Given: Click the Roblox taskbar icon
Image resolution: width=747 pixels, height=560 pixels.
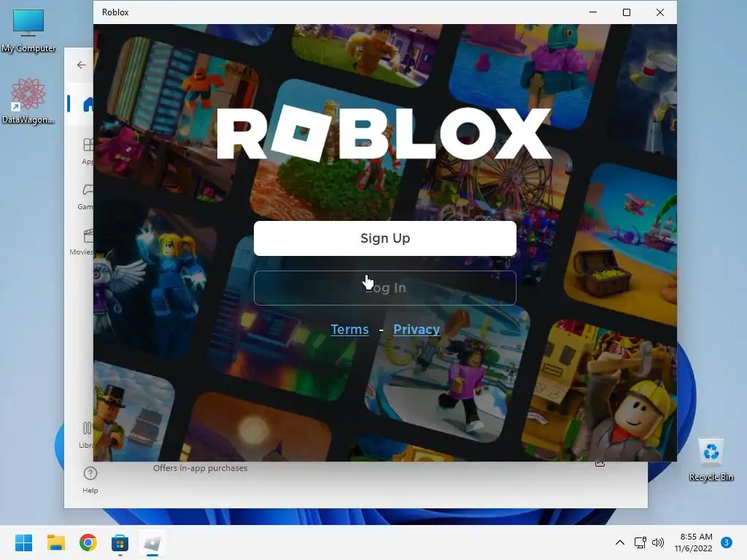Looking at the screenshot, I should pos(152,542).
